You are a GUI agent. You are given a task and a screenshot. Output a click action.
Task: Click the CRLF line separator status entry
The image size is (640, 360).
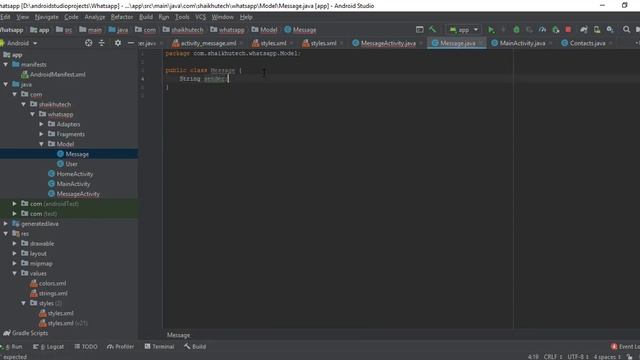pyautogui.click(x=553, y=357)
